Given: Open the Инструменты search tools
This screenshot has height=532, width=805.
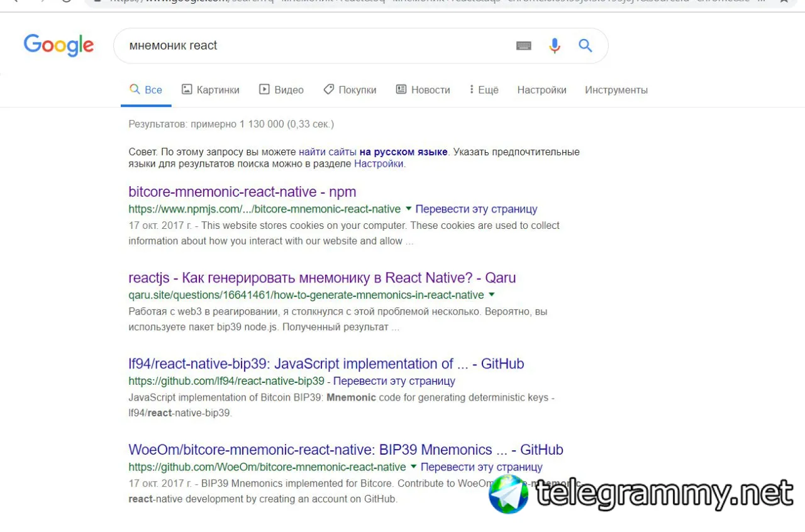Looking at the screenshot, I should (x=616, y=90).
